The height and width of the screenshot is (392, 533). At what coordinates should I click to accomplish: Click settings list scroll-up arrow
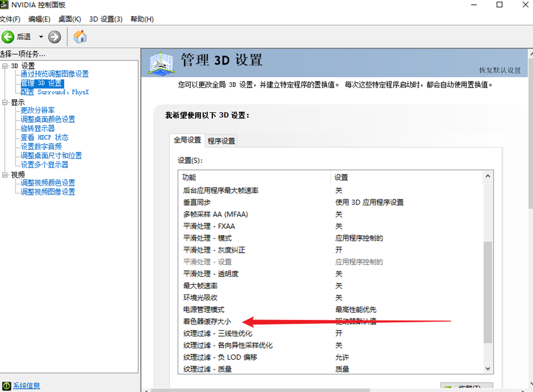488,176
